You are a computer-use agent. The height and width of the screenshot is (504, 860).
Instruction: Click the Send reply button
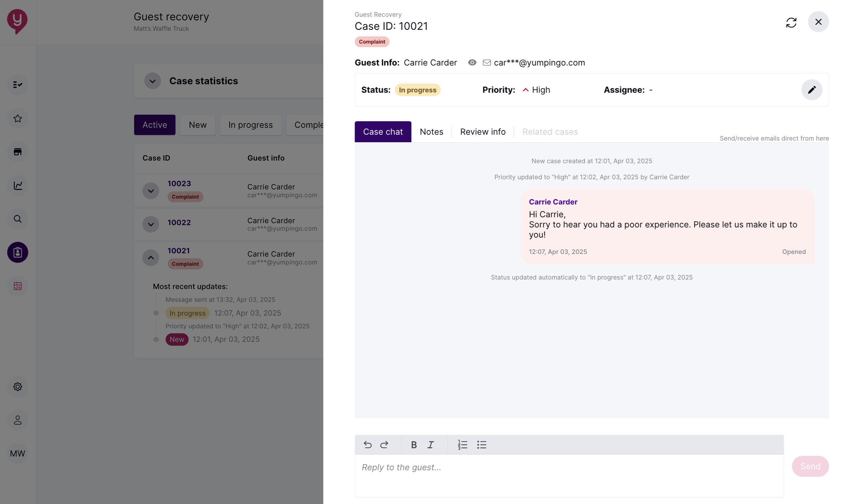[810, 466]
